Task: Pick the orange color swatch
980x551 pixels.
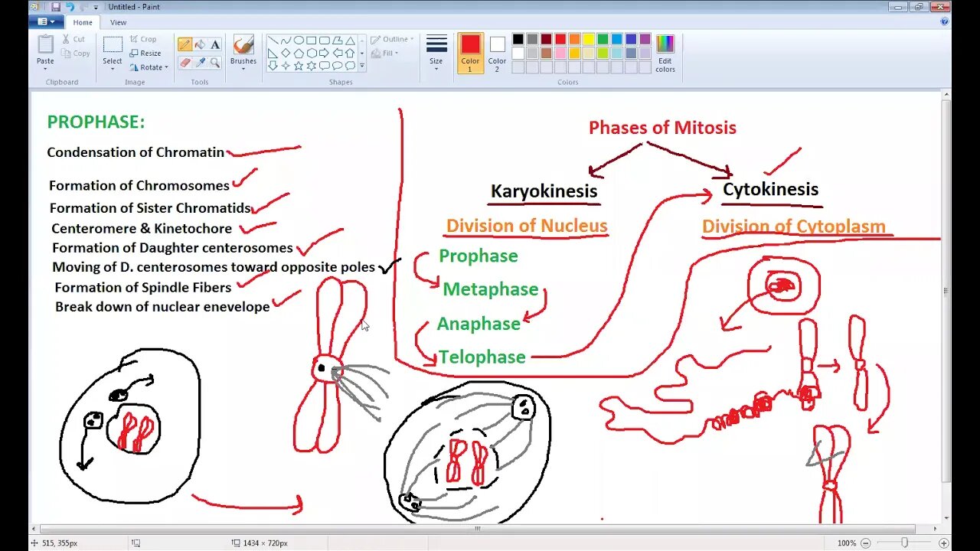Action: [574, 40]
